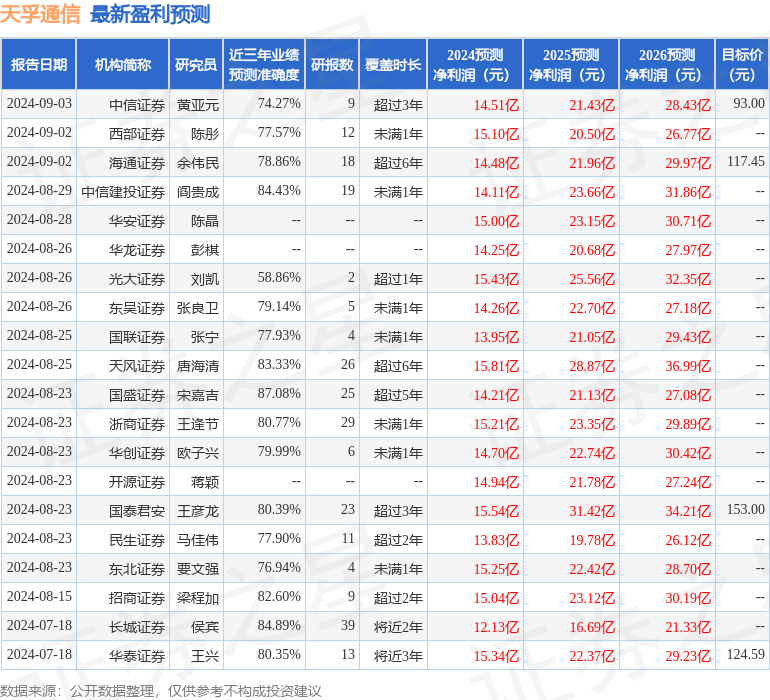Click 2024 profit 15.10亿 for 西部证券
Image resolution: width=770 pixels, height=700 pixels.
496,134
